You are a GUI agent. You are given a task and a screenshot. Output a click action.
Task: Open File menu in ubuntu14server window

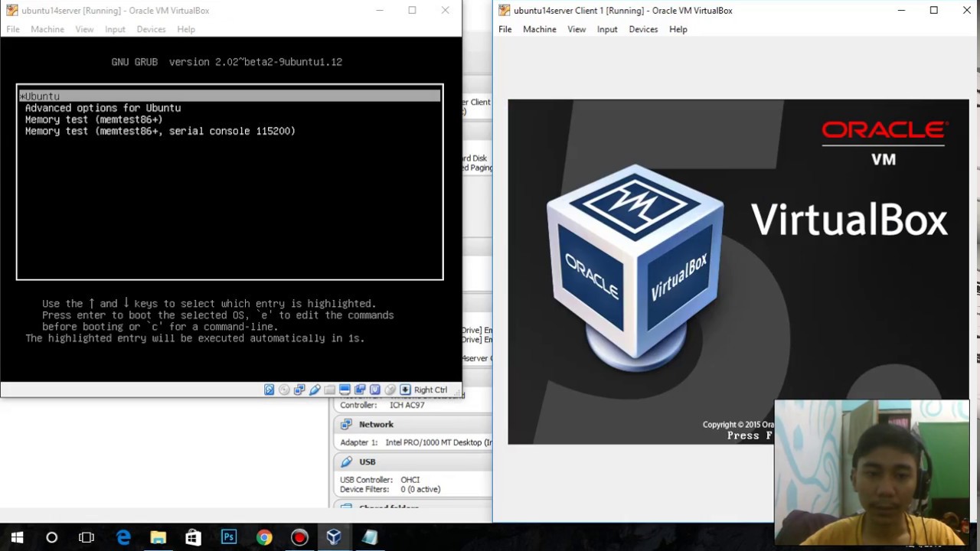[x=13, y=29]
